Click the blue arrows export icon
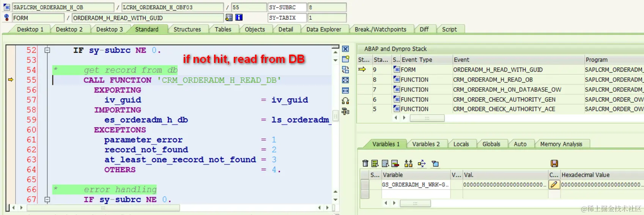Image resolution: width=644 pixels, height=215 pixels. click(x=422, y=163)
